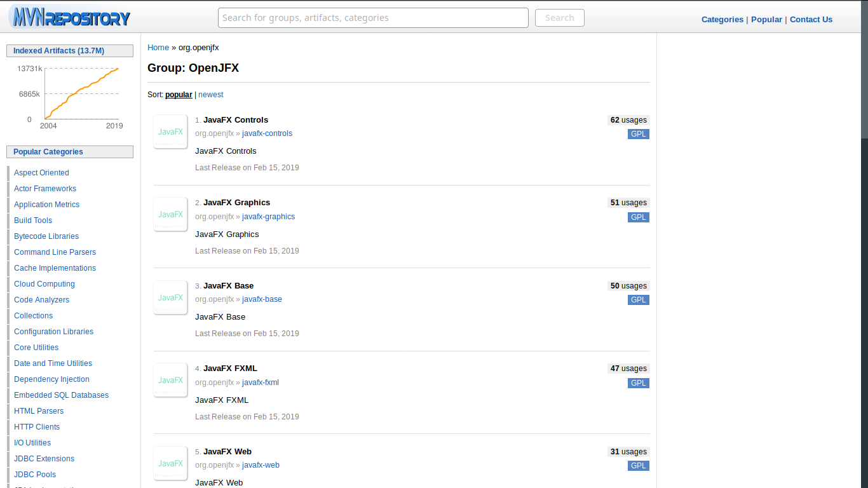Sort artifacts by popular
This screenshot has height=488, width=868.
(x=179, y=95)
